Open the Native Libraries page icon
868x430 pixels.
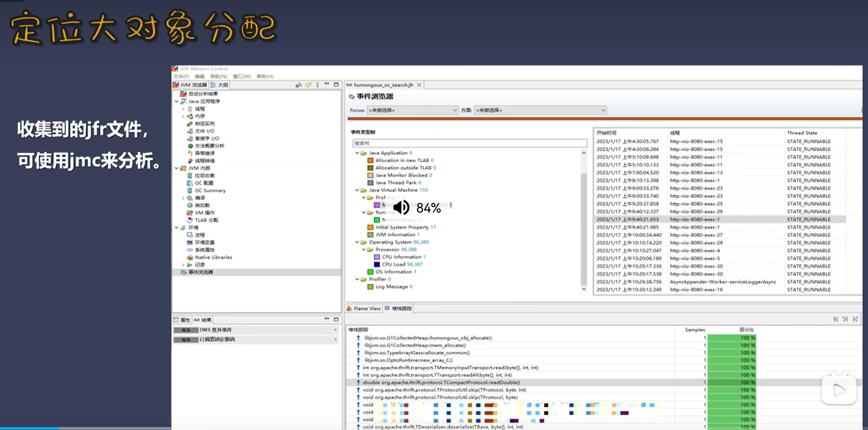[190, 257]
